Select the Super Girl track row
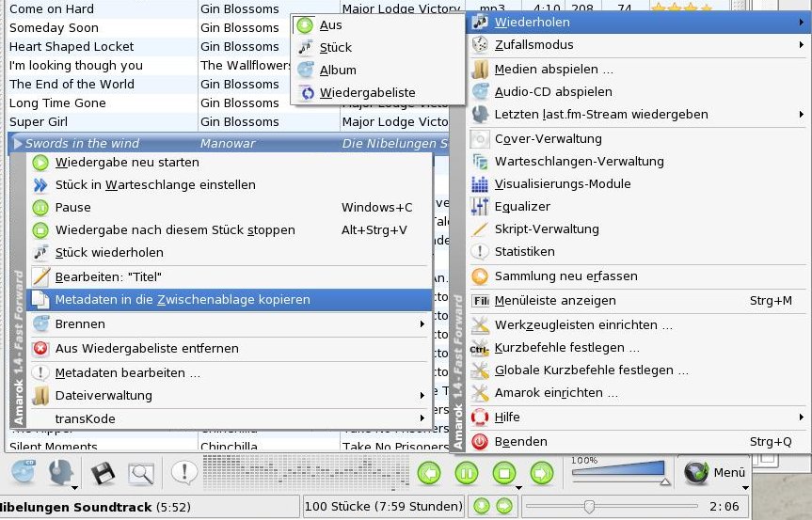The image size is (812, 520). pos(228,122)
